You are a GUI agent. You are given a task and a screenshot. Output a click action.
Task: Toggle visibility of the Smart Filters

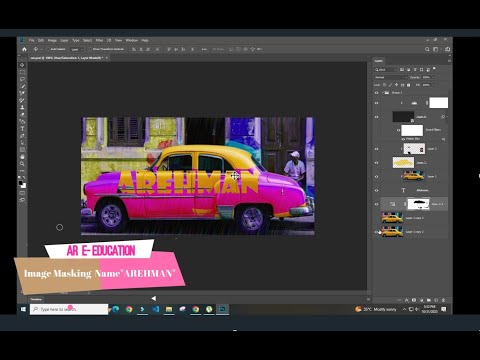[398, 130]
